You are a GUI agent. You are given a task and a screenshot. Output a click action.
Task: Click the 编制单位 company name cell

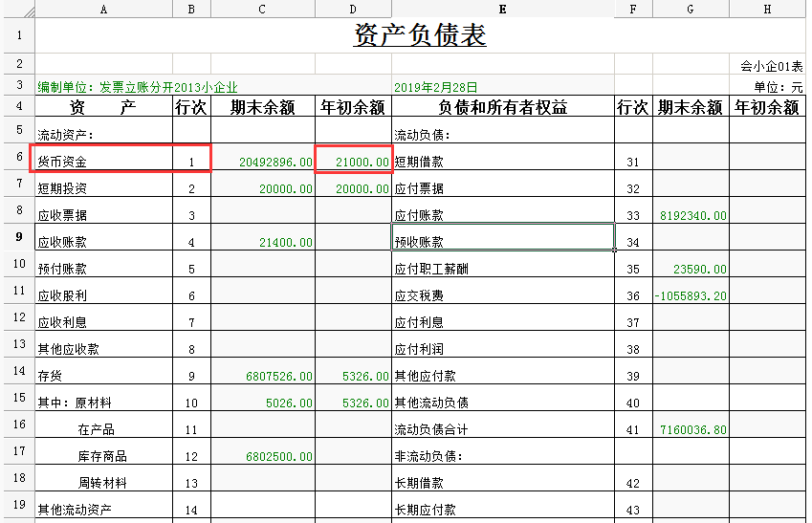[137, 87]
